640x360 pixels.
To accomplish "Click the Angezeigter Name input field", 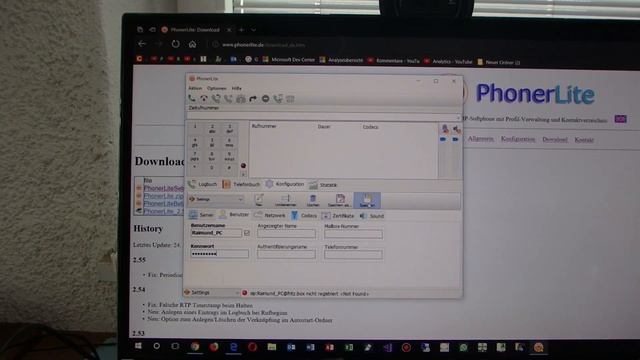I will click(x=286, y=234).
